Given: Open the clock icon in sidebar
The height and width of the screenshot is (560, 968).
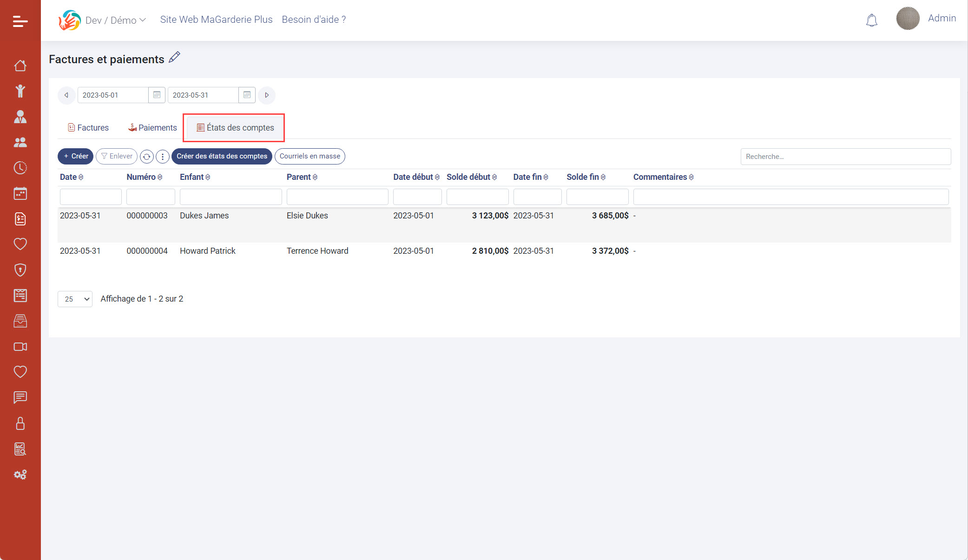Looking at the screenshot, I should (x=20, y=168).
